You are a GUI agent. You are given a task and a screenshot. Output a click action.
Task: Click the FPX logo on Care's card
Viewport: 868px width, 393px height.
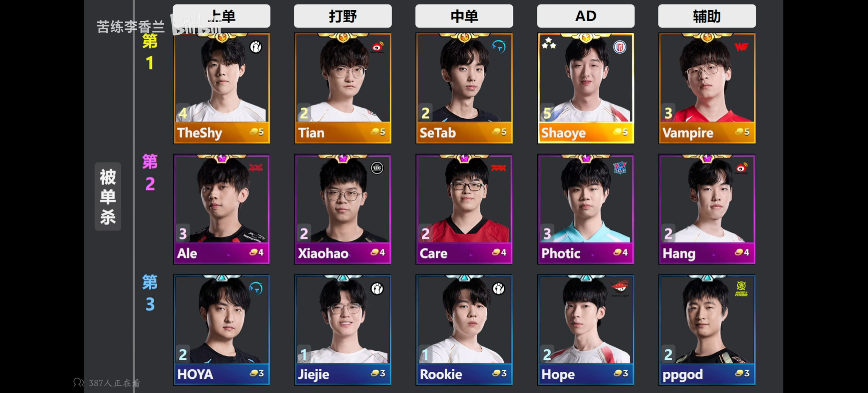point(499,168)
